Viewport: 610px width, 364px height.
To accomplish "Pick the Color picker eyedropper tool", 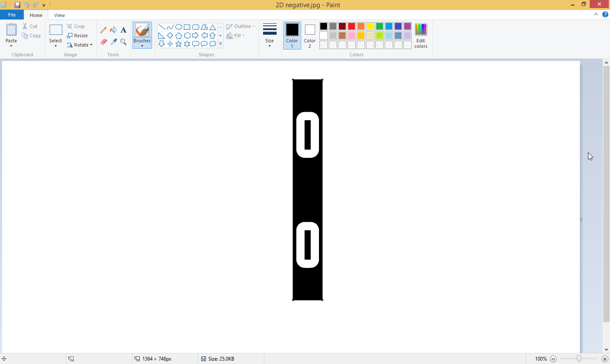I will click(x=114, y=42).
